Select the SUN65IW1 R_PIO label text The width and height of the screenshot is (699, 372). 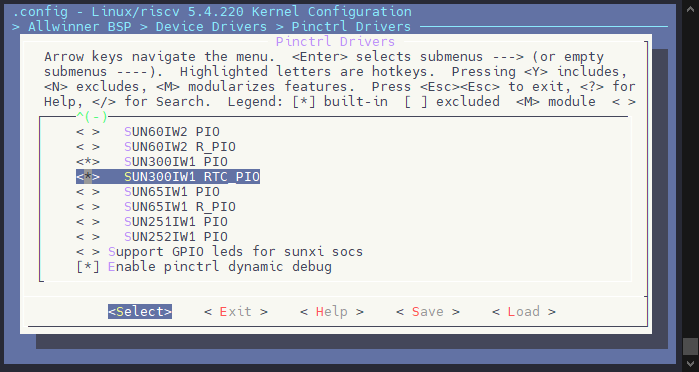pyautogui.click(x=180, y=207)
